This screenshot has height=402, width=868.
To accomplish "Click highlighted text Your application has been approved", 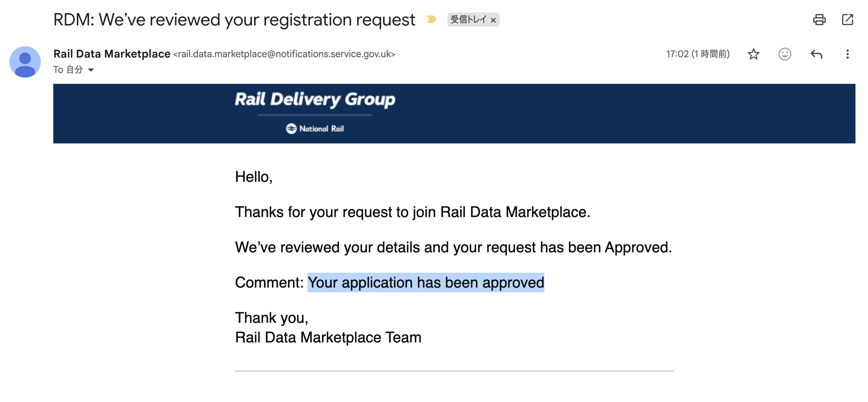I will click(426, 282).
